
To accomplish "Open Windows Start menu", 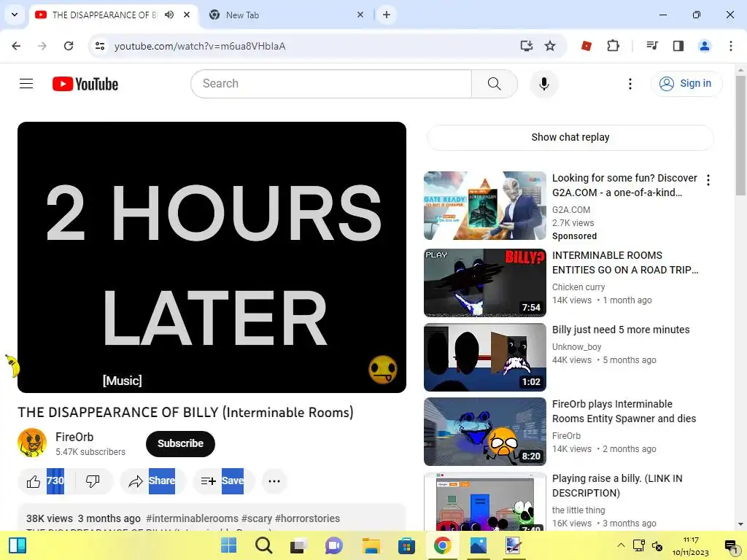I will pyautogui.click(x=228, y=545).
